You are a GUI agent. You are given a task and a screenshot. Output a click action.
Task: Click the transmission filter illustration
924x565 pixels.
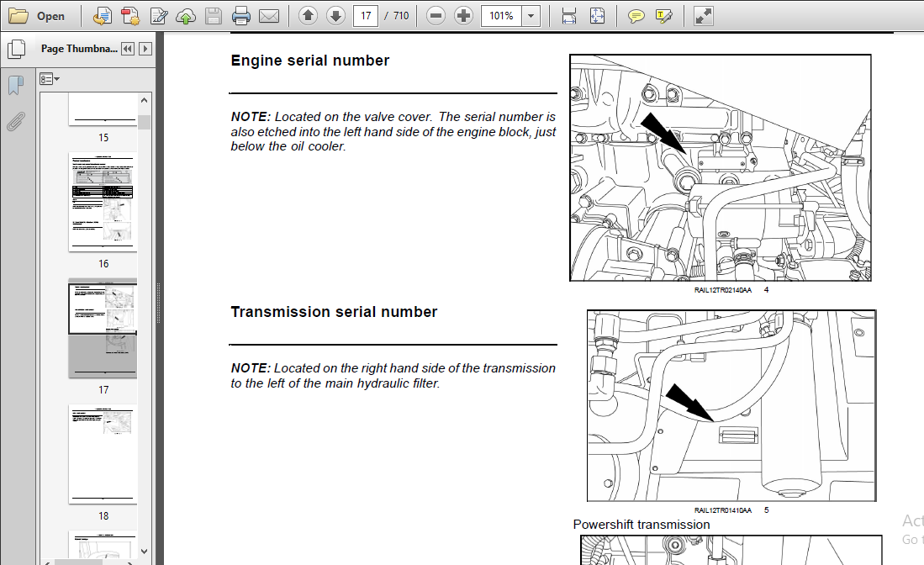[x=731, y=406]
